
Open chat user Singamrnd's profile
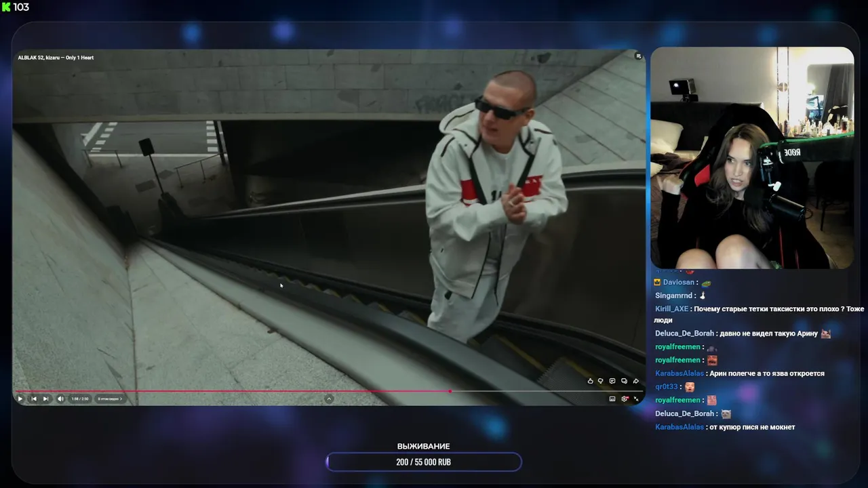tap(673, 296)
